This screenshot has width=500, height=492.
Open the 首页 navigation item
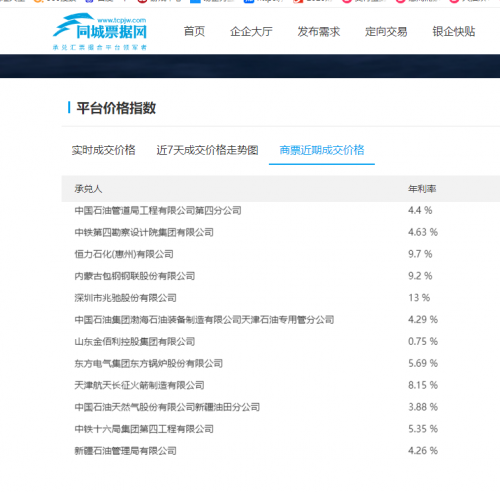click(194, 32)
